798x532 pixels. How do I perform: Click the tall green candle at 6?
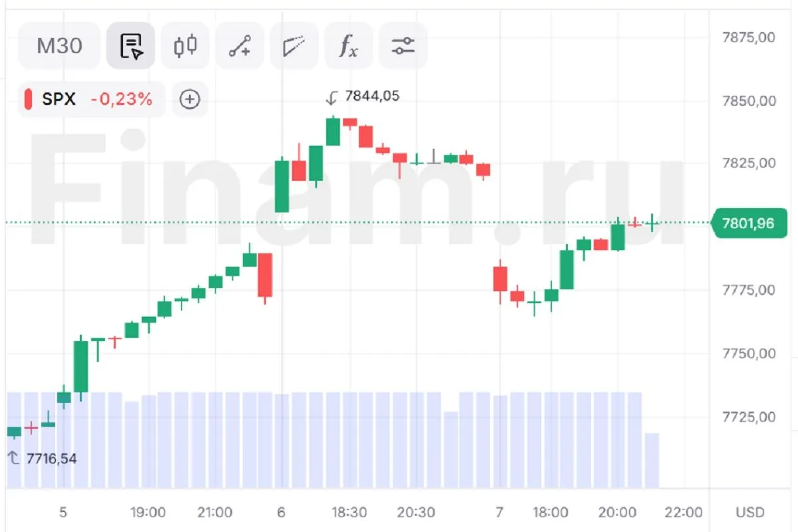pos(282,186)
